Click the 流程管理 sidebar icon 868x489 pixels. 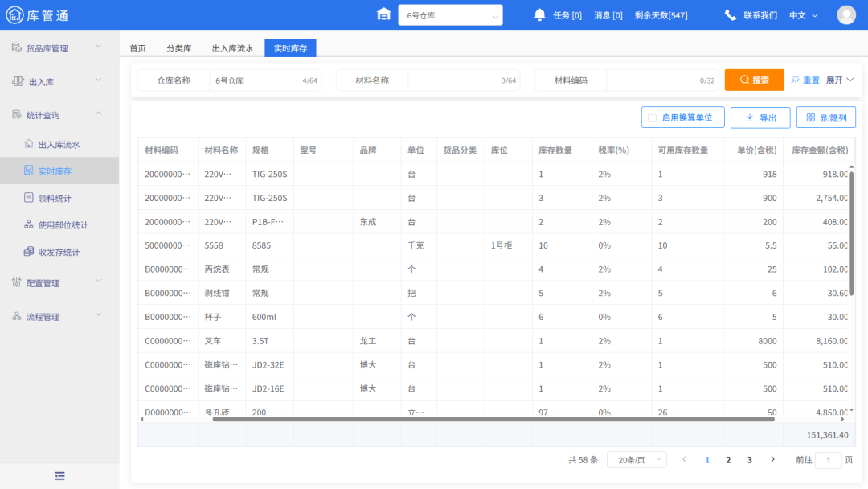[x=17, y=316]
